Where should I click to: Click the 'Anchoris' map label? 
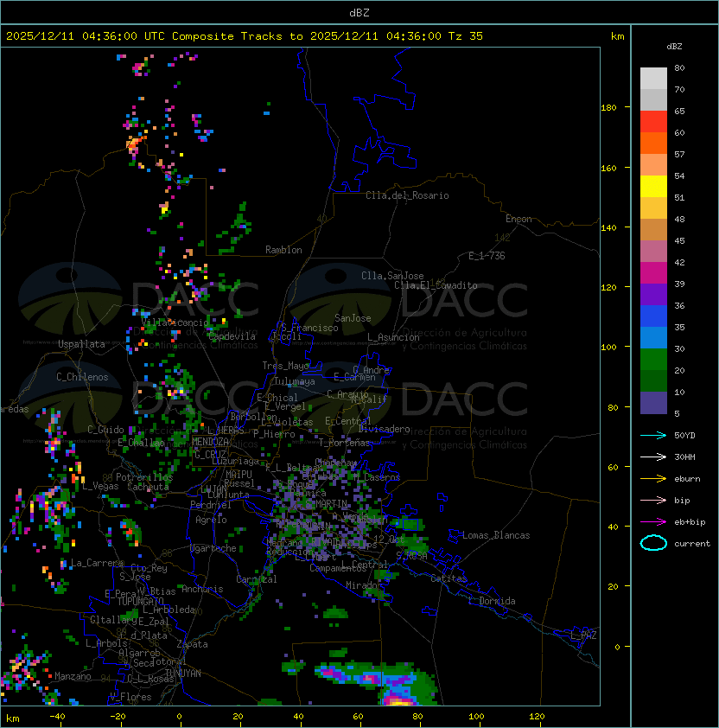(x=202, y=589)
